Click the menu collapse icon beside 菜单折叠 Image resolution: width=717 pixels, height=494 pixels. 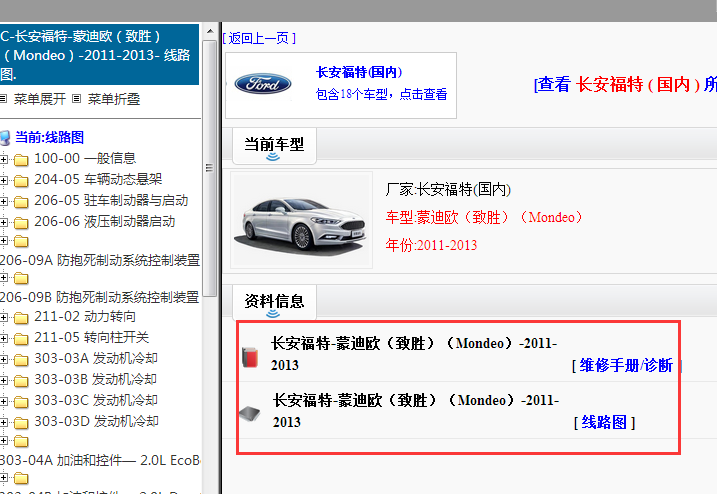[77, 99]
